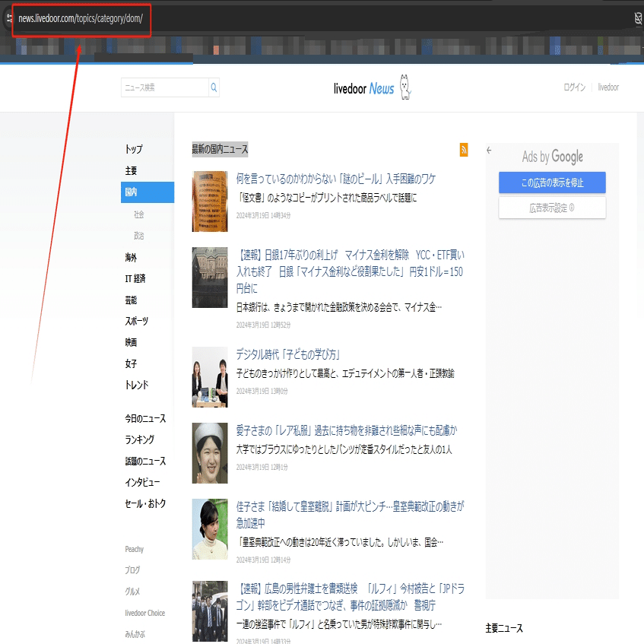
Task: Open the 日銀17年ぶりの利上げ headline
Action: 350,271
